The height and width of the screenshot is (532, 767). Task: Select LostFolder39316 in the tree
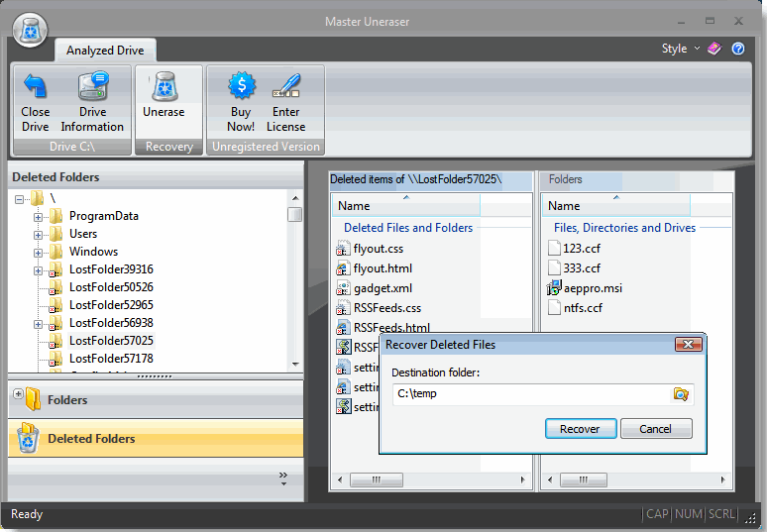111,269
